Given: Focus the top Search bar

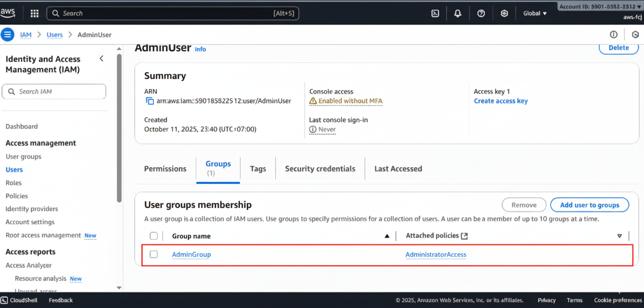Looking at the screenshot, I should point(173,14).
